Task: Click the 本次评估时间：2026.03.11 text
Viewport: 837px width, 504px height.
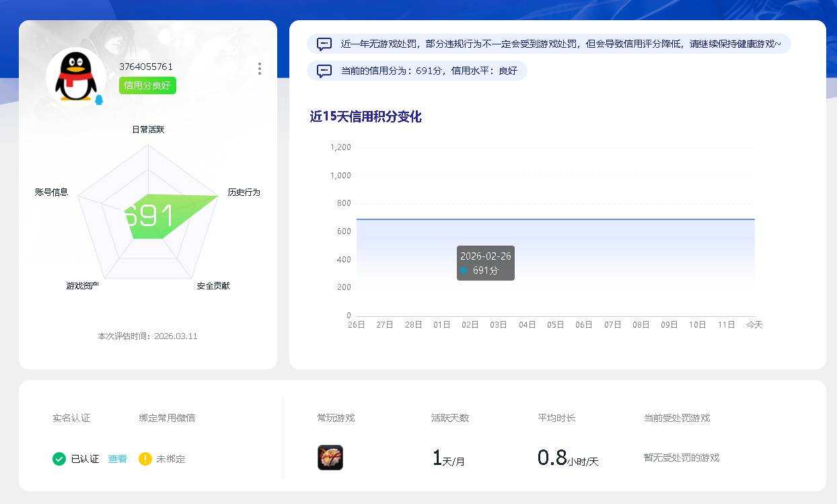Action: pos(147,336)
